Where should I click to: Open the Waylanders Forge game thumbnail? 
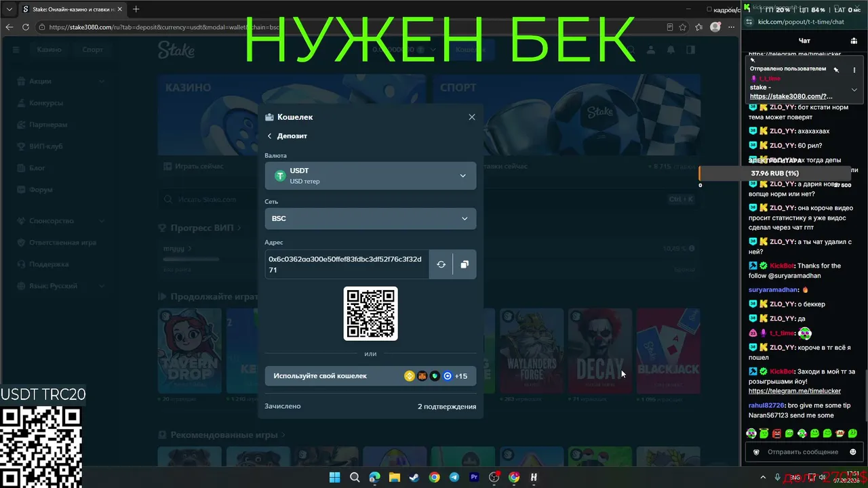pos(532,350)
